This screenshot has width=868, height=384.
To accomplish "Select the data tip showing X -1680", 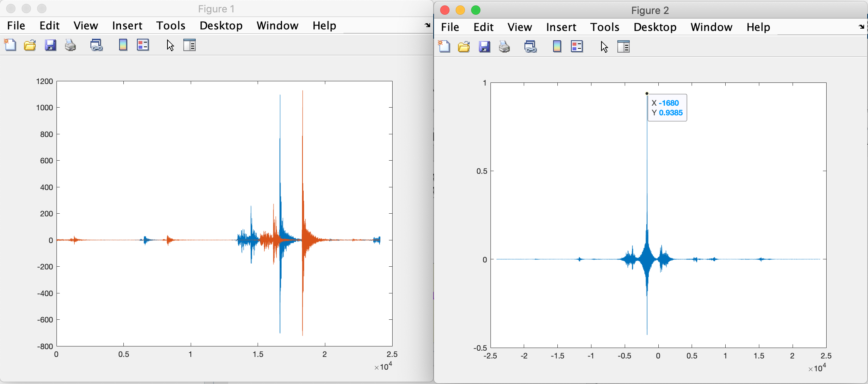I will pyautogui.click(x=667, y=108).
